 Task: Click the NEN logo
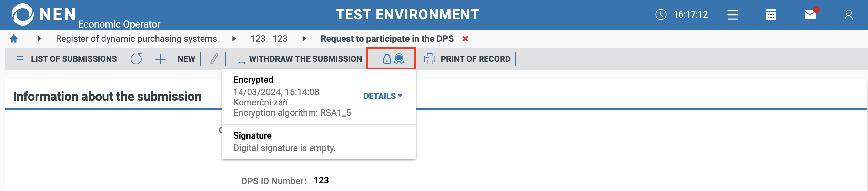[23, 14]
